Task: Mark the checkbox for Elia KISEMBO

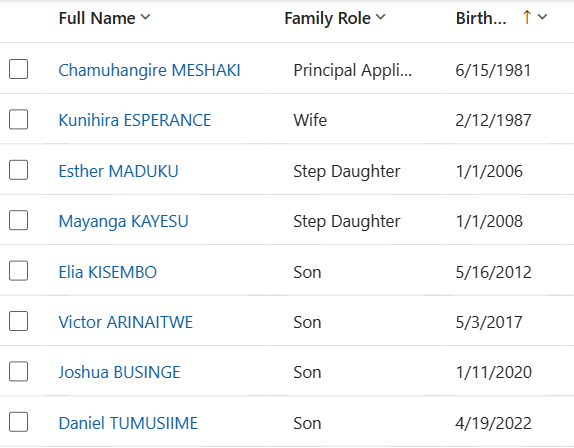Action: 19,271
